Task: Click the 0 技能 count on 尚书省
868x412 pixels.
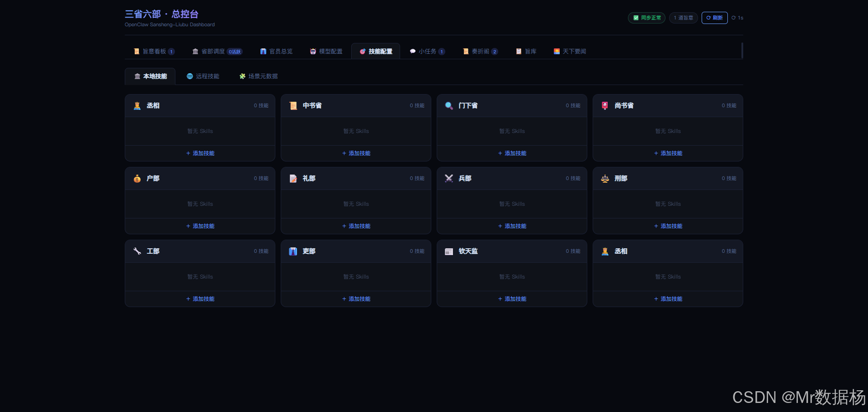Action: coord(729,106)
